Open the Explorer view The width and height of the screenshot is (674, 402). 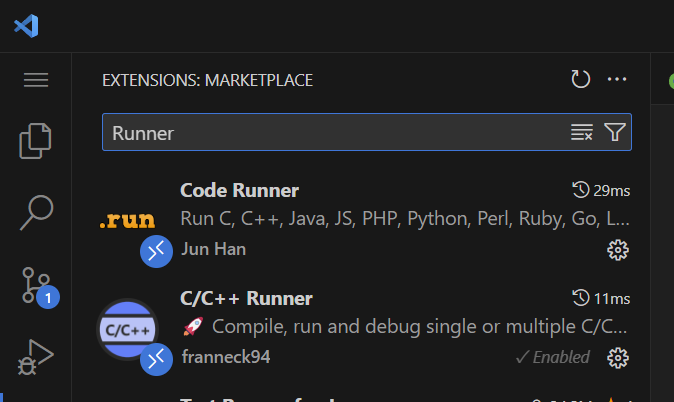click(35, 141)
